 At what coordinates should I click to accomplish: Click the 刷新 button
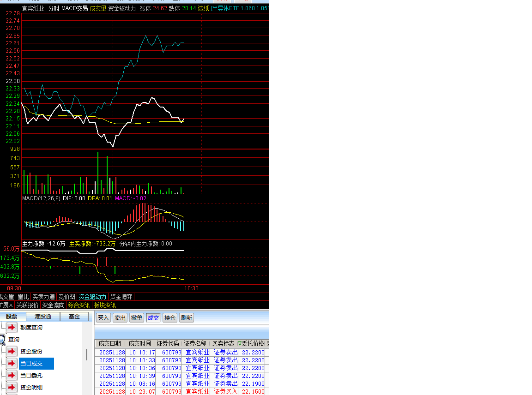tap(186, 317)
